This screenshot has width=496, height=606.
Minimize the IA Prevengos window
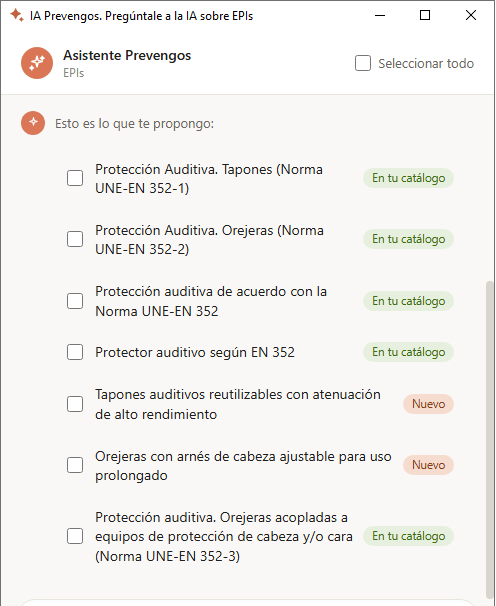(x=380, y=15)
